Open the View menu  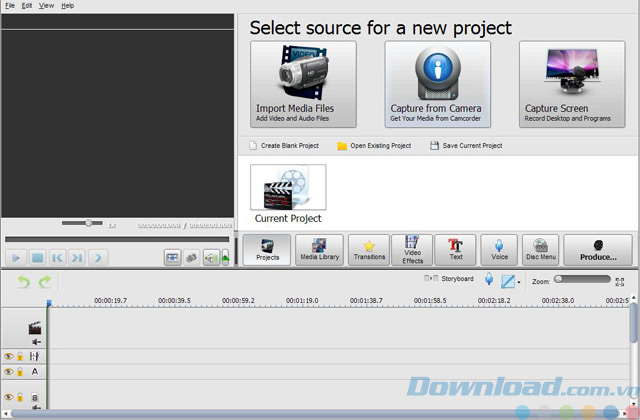[x=46, y=6]
